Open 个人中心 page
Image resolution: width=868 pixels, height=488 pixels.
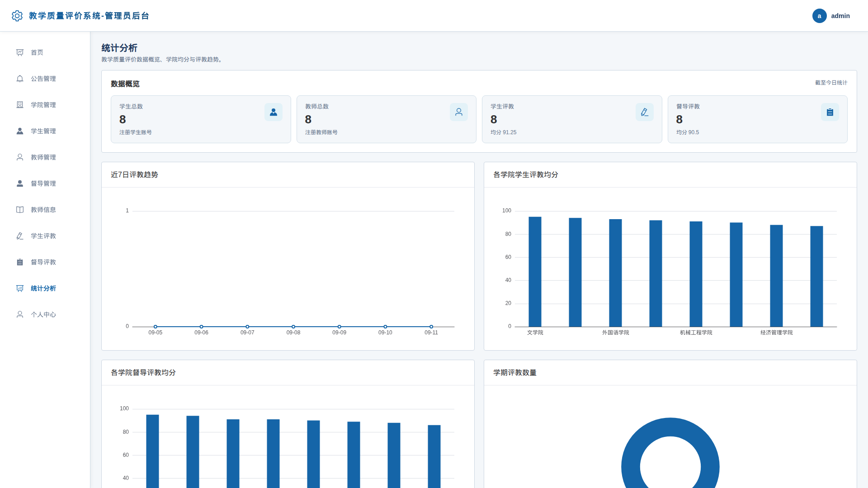click(x=45, y=314)
